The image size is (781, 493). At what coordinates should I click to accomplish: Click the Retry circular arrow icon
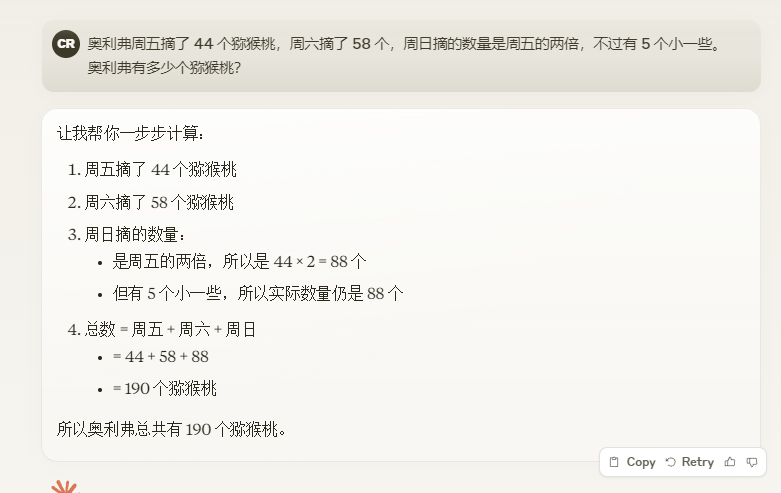670,462
